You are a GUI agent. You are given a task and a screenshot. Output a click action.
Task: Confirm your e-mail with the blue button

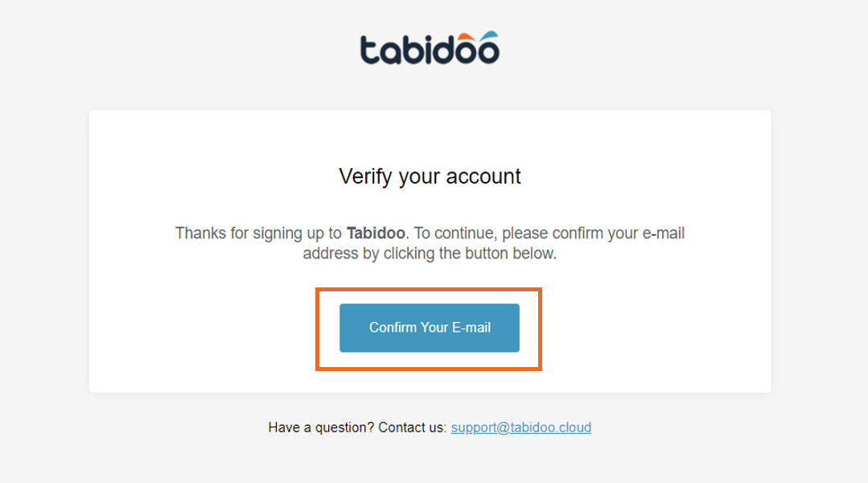(430, 328)
